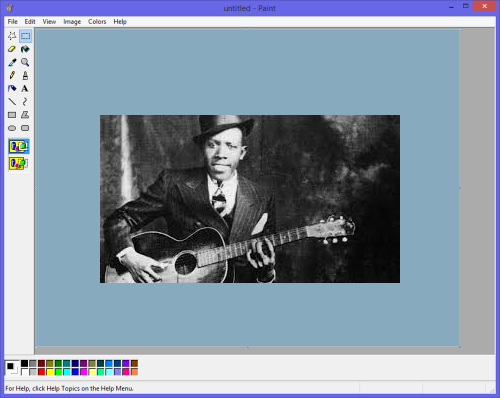Choose the Pencil tool
The width and height of the screenshot is (500, 398).
12,75
